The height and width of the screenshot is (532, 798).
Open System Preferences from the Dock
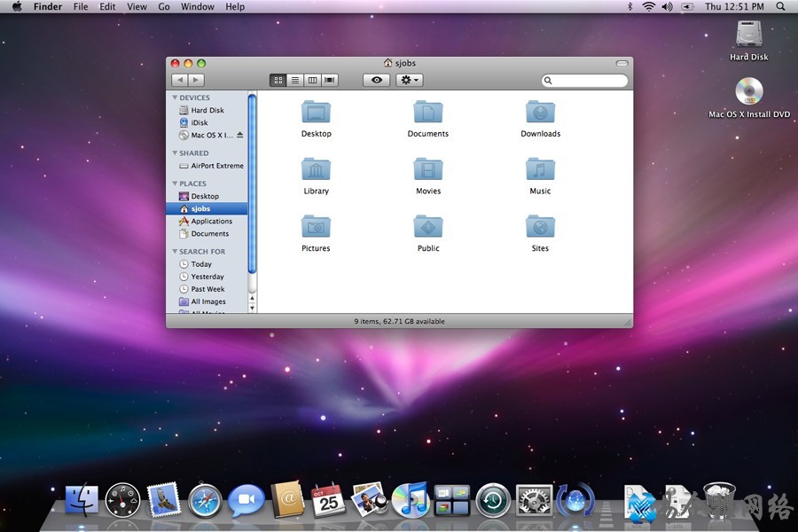(x=534, y=501)
